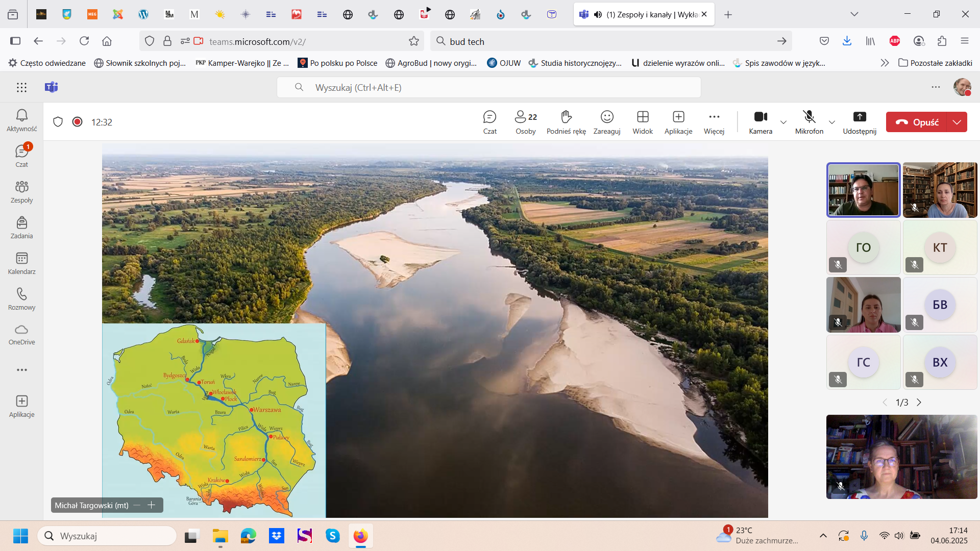Zoom in shared content plus button

(x=152, y=505)
